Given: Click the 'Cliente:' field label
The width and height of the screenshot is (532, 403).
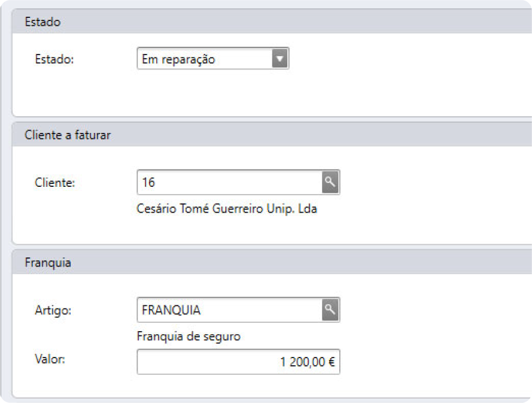Looking at the screenshot, I should click(55, 183).
